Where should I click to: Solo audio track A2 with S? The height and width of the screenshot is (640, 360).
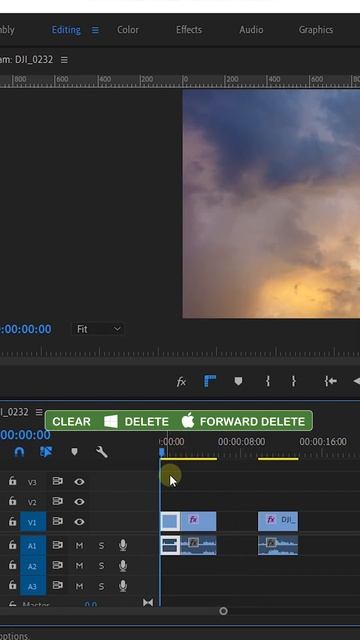point(101,566)
